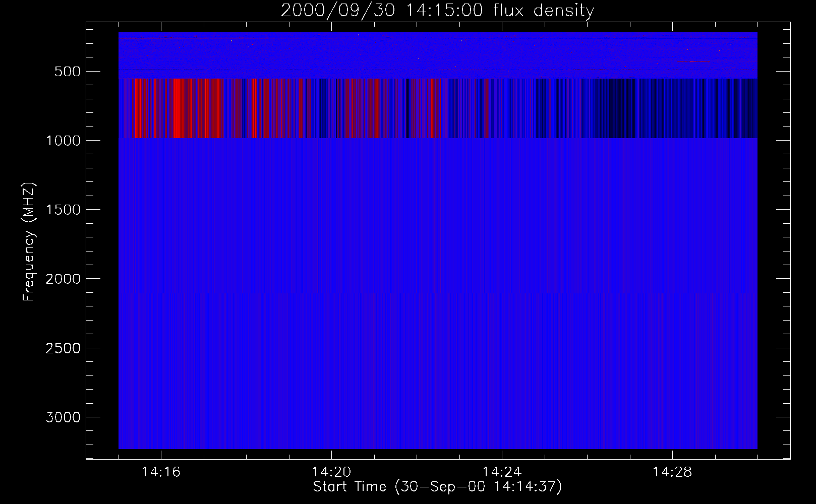816x504 pixels.
Task: Select the 'Frequency (MHZ)' axis label
Action: (x=29, y=241)
